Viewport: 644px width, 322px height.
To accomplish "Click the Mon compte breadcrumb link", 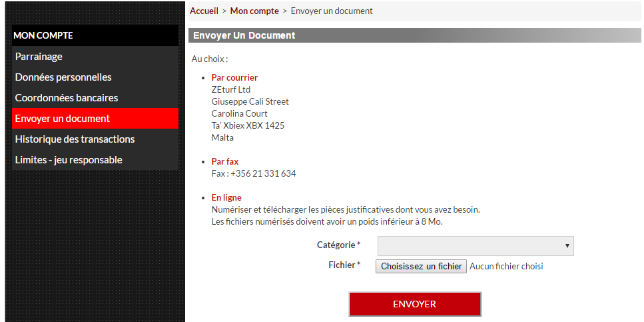I will coord(254,11).
